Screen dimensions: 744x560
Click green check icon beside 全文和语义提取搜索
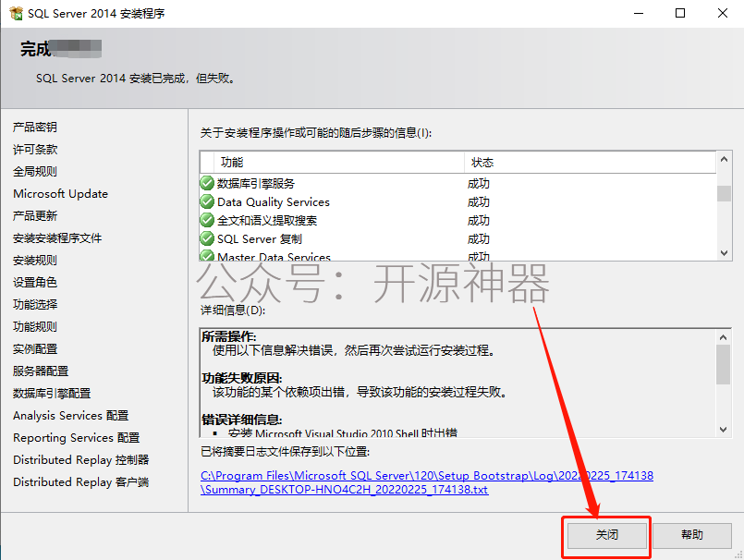207,220
